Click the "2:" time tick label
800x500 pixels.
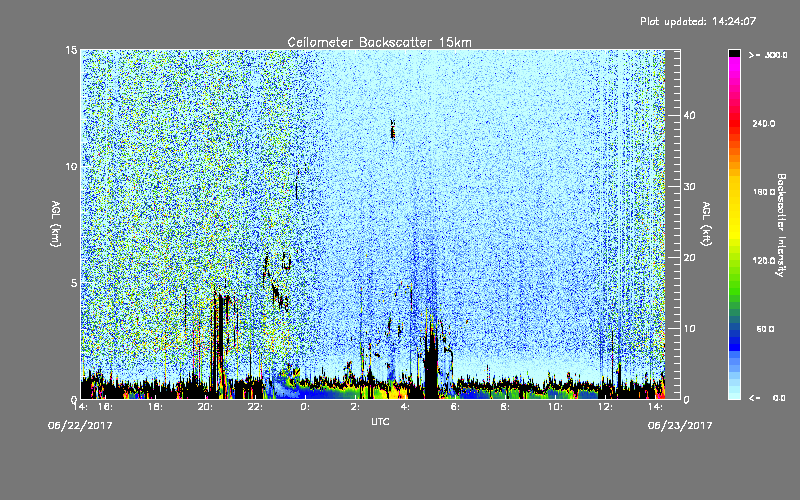coord(355,407)
